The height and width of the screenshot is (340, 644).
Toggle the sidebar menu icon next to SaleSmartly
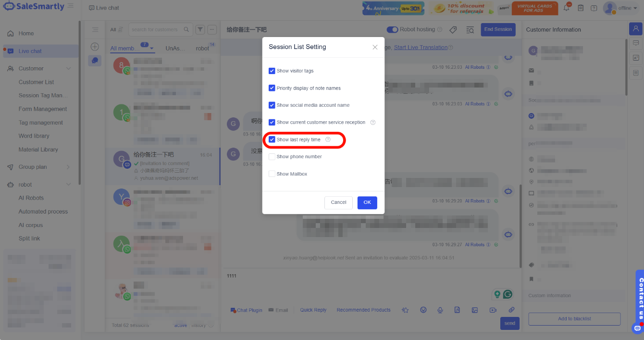(x=71, y=6)
